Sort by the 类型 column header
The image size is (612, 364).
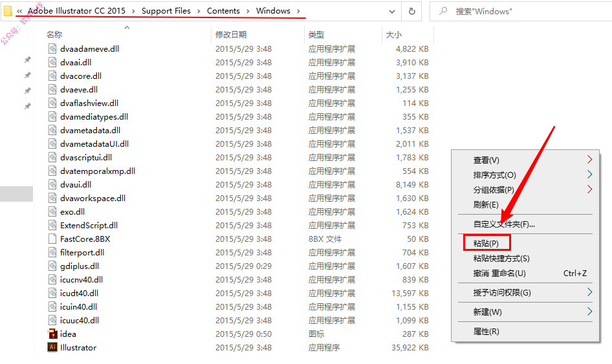(316, 34)
